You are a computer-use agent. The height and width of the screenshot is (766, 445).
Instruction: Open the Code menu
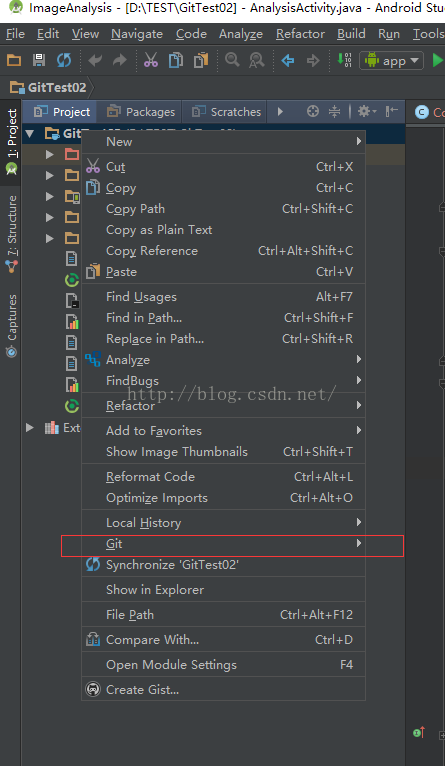point(191,34)
